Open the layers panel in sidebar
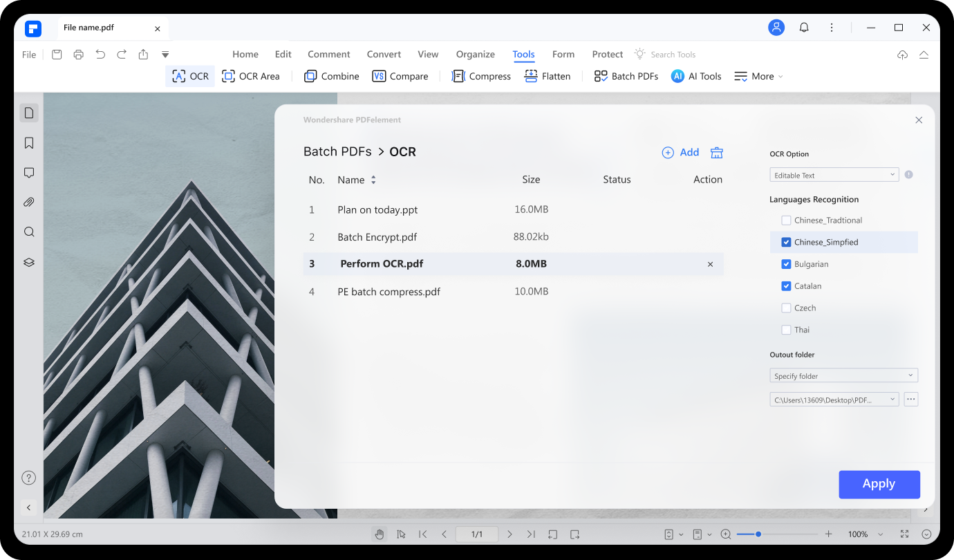The image size is (954, 560). click(x=29, y=263)
